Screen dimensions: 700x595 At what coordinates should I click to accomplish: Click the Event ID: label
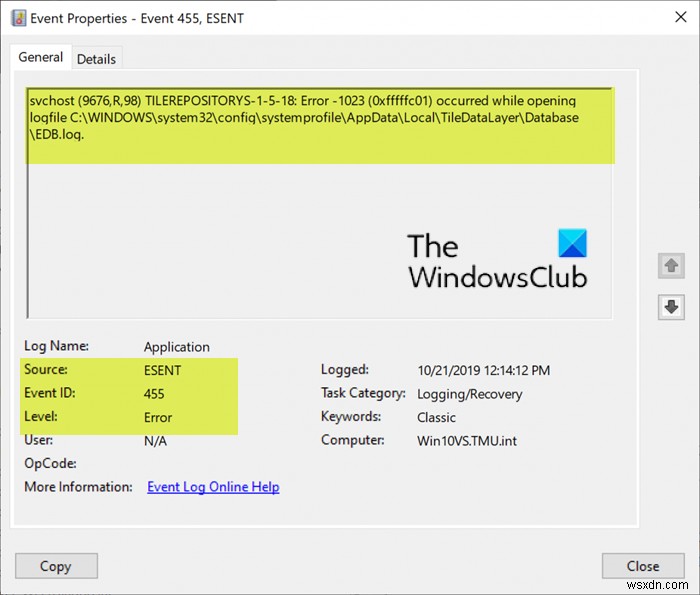click(50, 393)
